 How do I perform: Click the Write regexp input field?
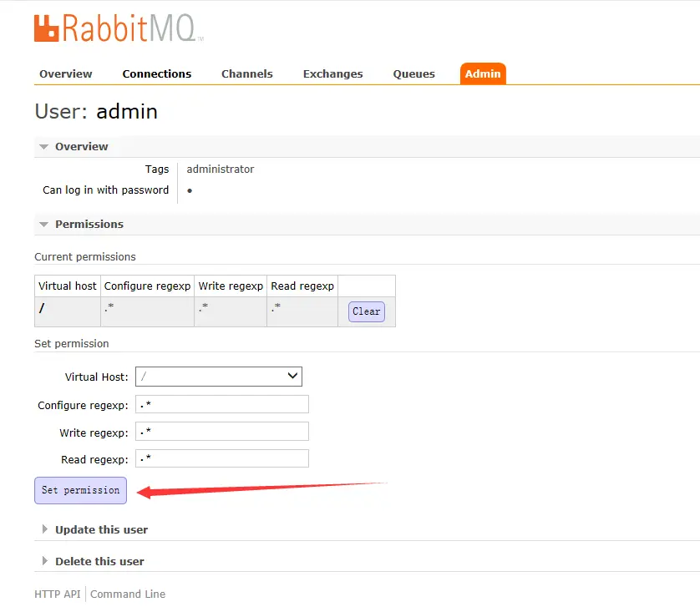pyautogui.click(x=221, y=431)
